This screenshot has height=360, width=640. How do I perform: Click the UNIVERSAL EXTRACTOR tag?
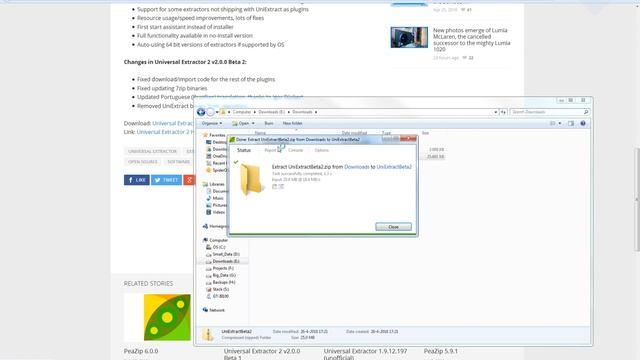coord(152,151)
